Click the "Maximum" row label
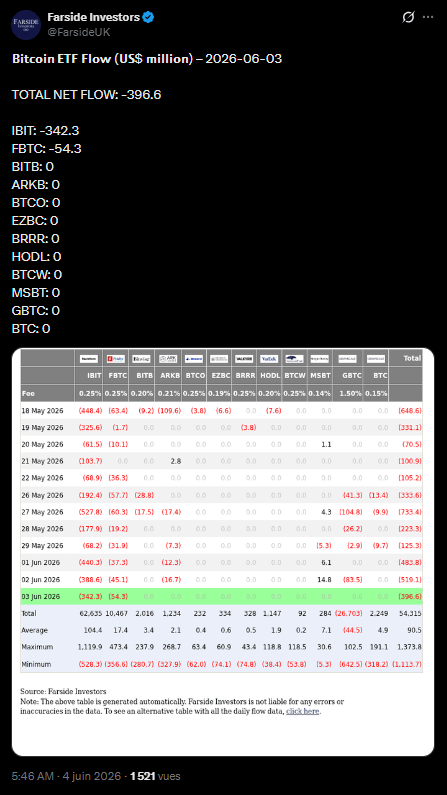 coord(36,647)
